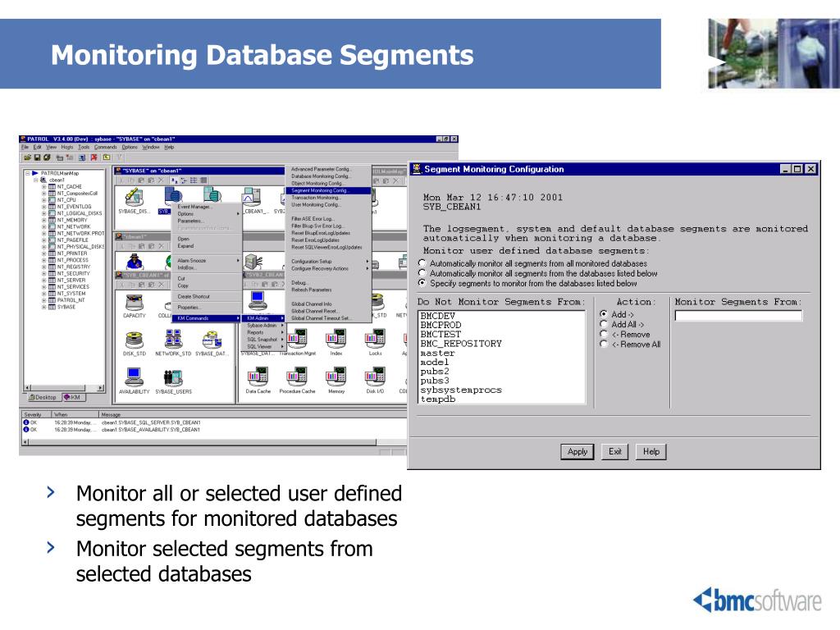The height and width of the screenshot is (630, 840).
Task: Open the Index parameter icon
Action: pos(336,339)
